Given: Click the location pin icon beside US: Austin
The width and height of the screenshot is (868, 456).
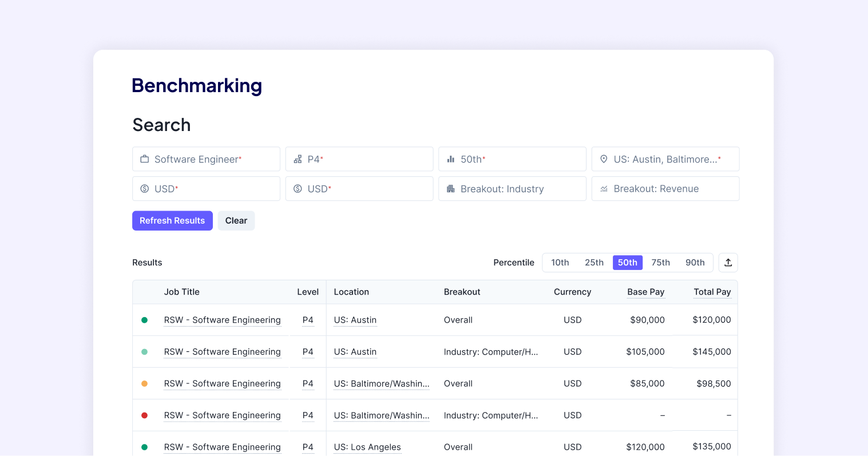Looking at the screenshot, I should tap(604, 159).
